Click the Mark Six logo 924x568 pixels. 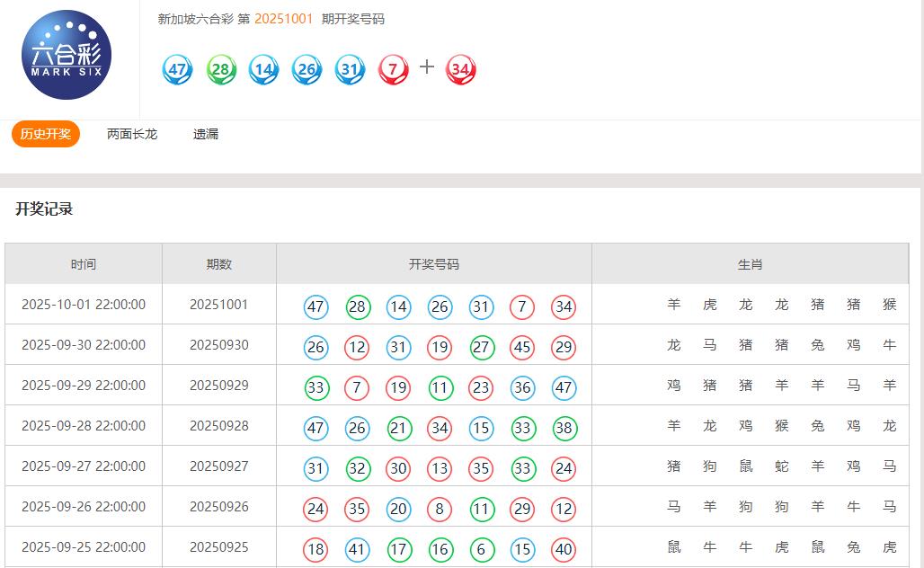click(x=67, y=55)
